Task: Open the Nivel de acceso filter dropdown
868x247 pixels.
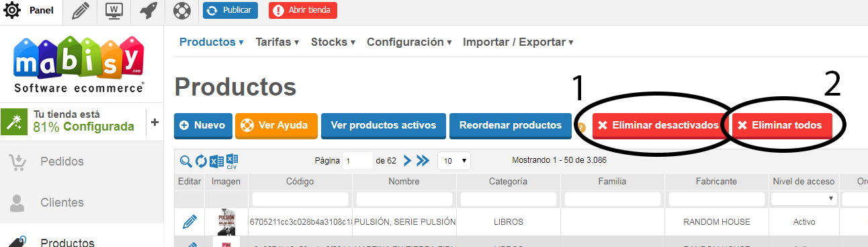Action: pyautogui.click(x=804, y=199)
